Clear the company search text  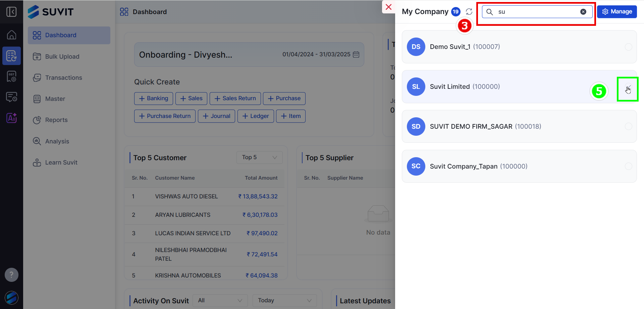tap(583, 12)
